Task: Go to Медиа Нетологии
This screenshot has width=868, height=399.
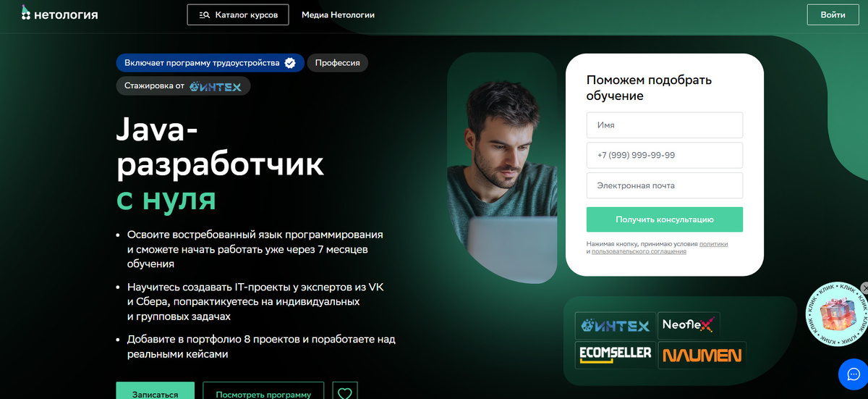Action: 338,14
